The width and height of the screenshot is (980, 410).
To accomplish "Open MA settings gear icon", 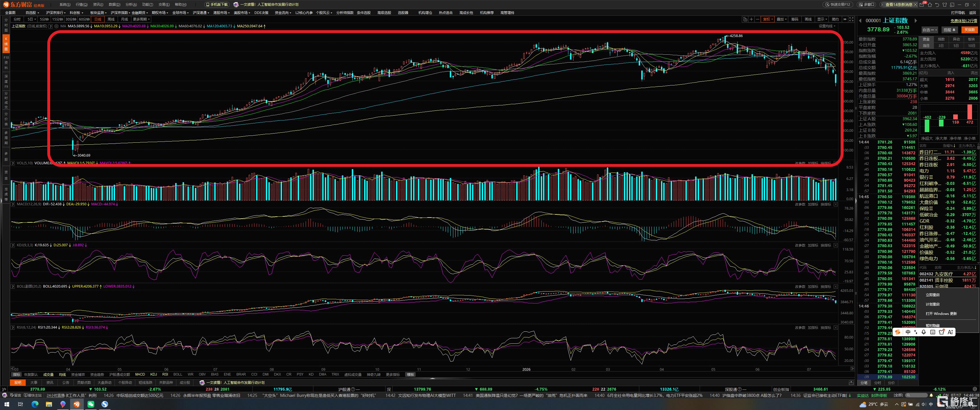I will (x=56, y=26).
